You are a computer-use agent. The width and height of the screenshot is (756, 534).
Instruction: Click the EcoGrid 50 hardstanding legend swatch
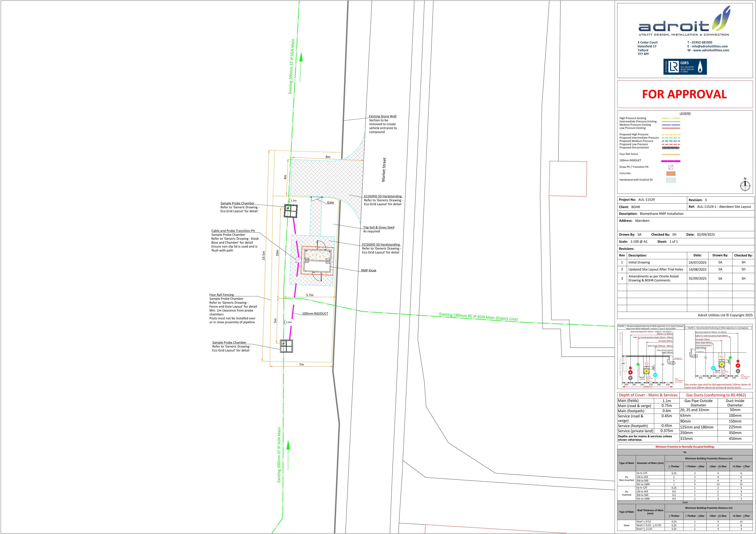click(671, 180)
